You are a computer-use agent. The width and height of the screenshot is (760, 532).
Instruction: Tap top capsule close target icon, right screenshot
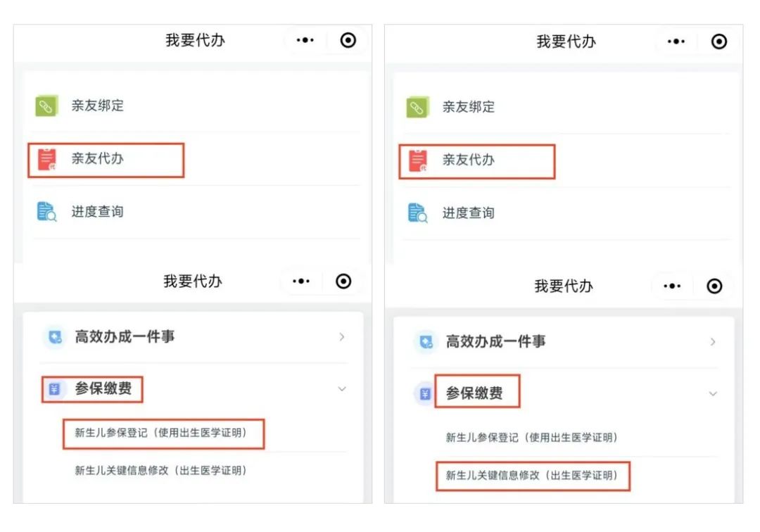click(x=718, y=42)
